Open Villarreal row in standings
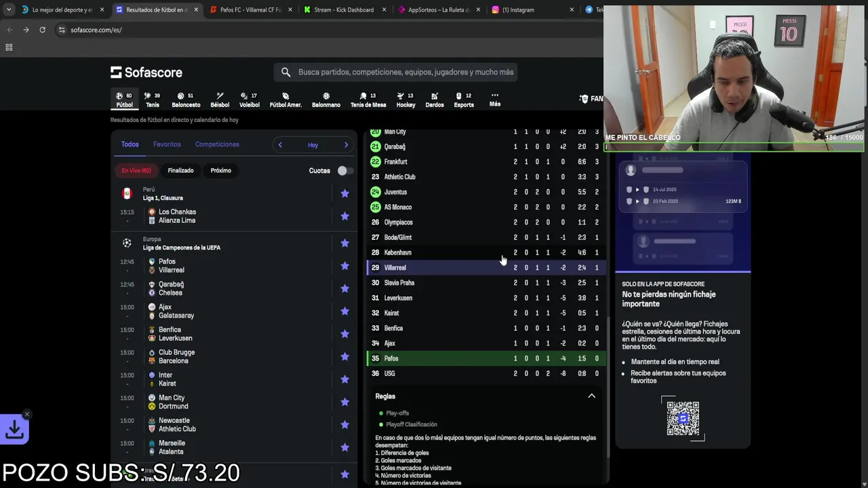This screenshot has width=868, height=488. point(486,268)
